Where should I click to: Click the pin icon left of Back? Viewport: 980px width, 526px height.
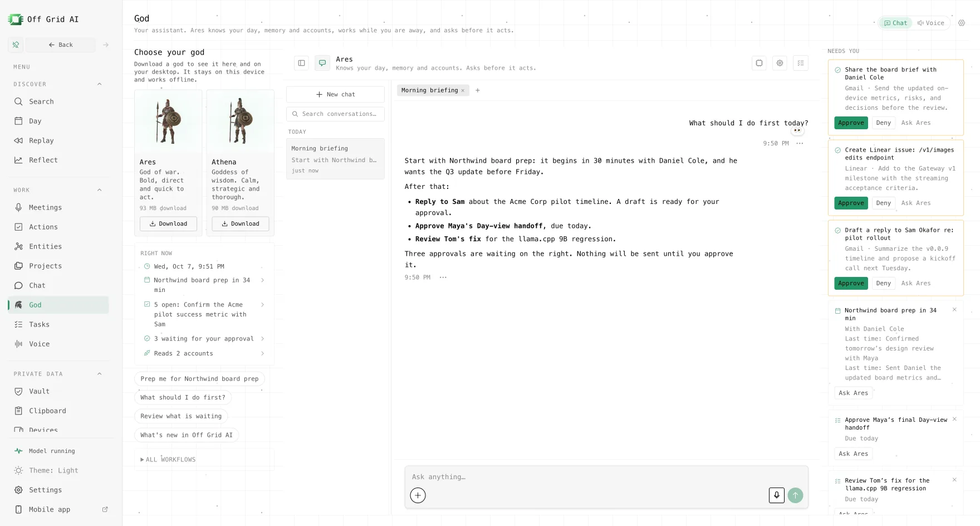pos(16,45)
